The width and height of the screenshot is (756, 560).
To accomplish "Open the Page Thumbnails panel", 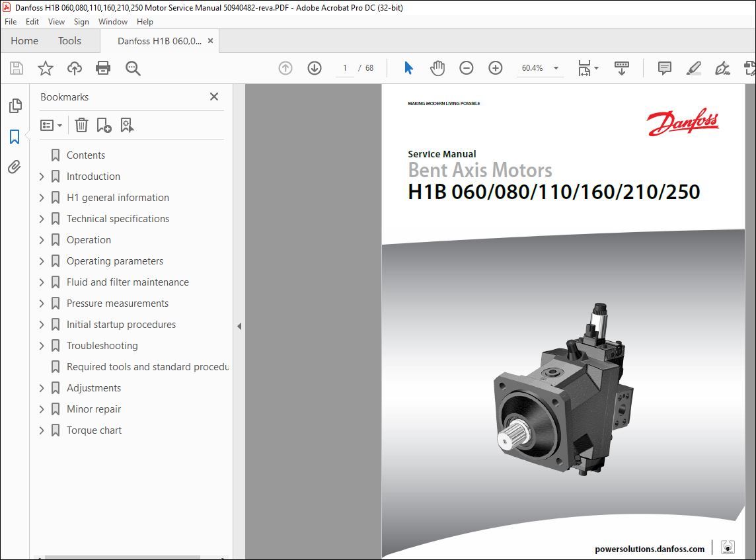I will [15, 105].
